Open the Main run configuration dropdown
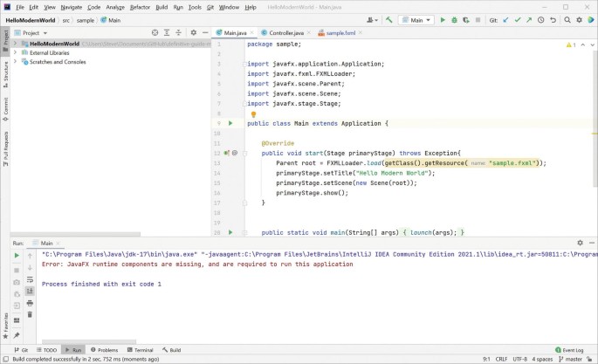Viewport: 598px width, 364px height. point(416,20)
